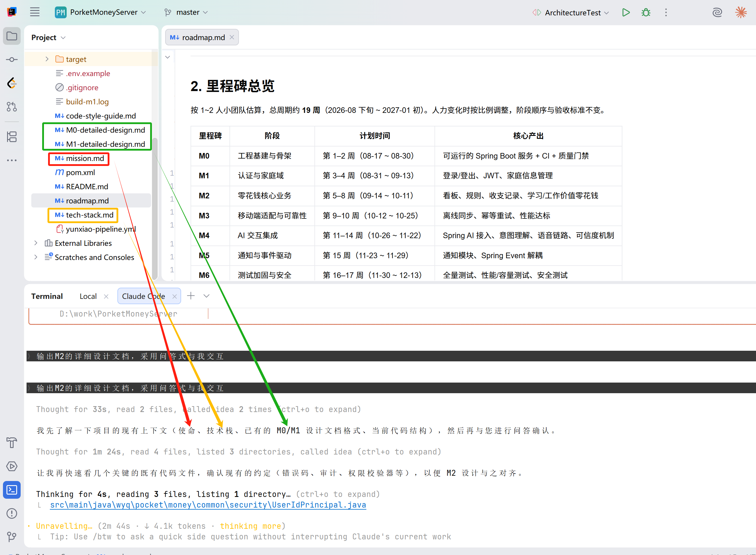
Task: Open the AI assistant swirl icon
Action: tap(717, 12)
